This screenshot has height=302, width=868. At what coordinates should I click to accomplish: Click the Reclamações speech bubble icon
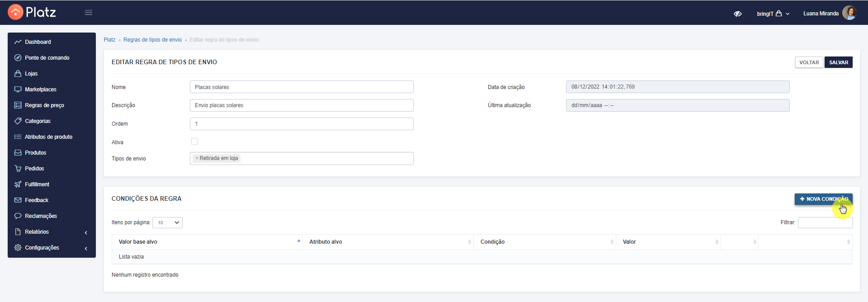pyautogui.click(x=18, y=216)
